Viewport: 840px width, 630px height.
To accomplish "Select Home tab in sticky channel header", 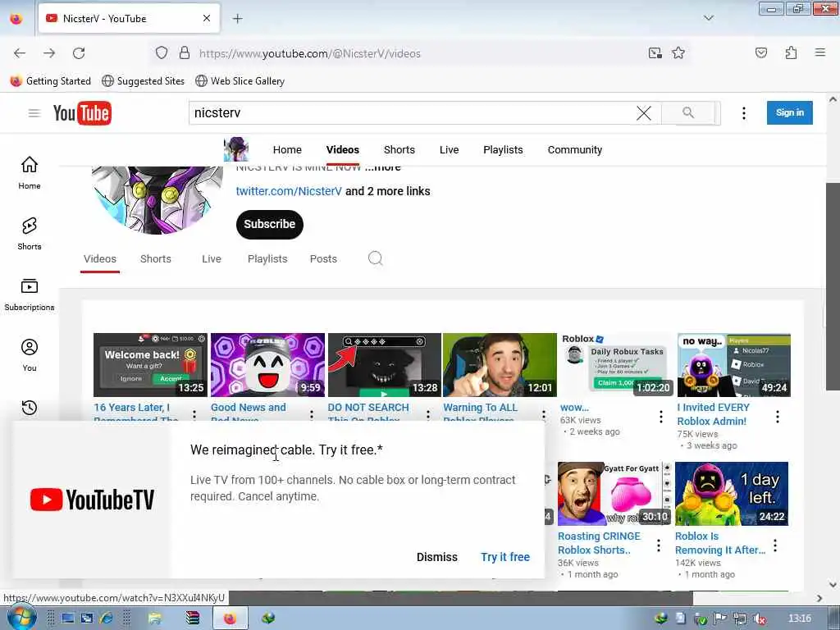I will pos(287,150).
